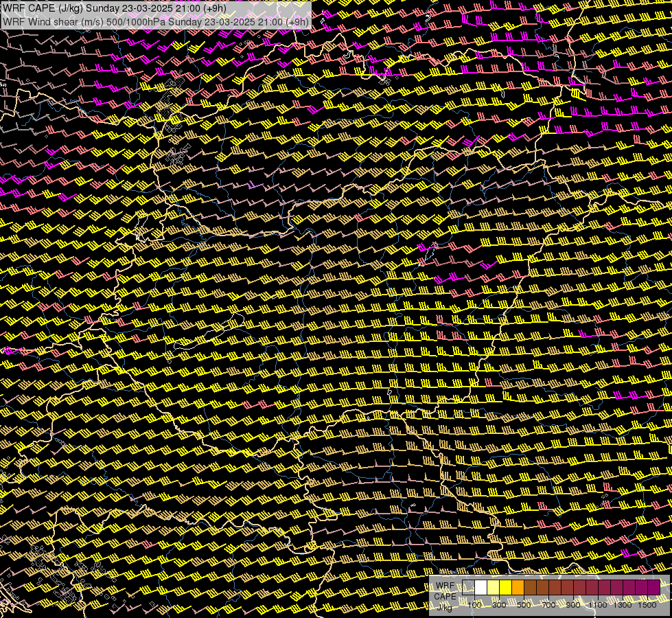Click the legend label 1100
672x618 pixels.
(x=598, y=605)
